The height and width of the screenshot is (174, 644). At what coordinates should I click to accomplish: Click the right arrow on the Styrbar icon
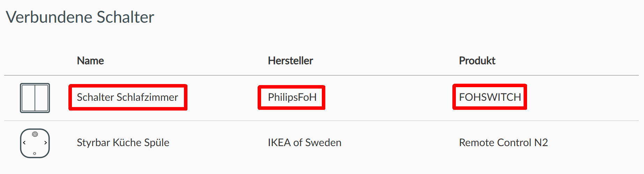pyautogui.click(x=45, y=143)
